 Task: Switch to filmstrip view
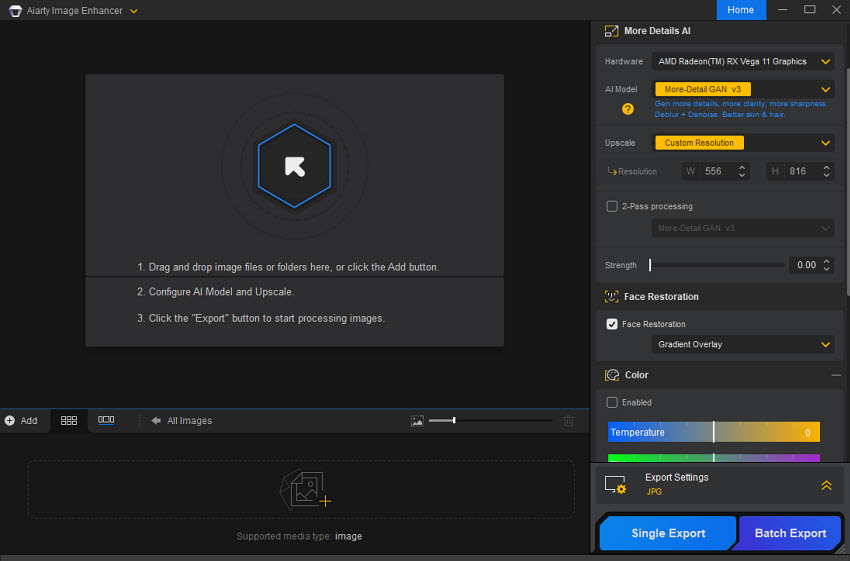click(106, 421)
